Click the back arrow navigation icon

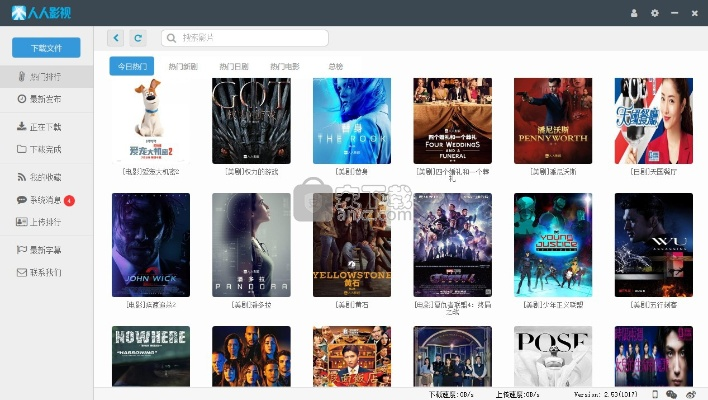coord(116,38)
